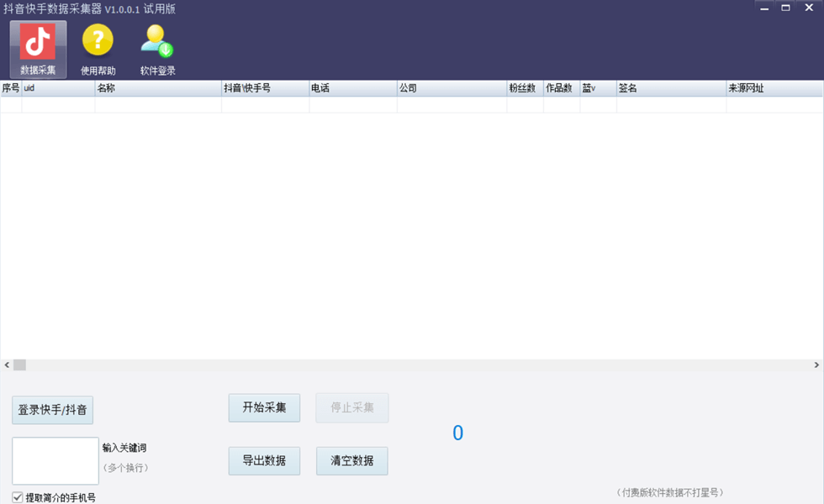Open the 使用帮助 help icon
The image size is (824, 504).
tap(98, 50)
